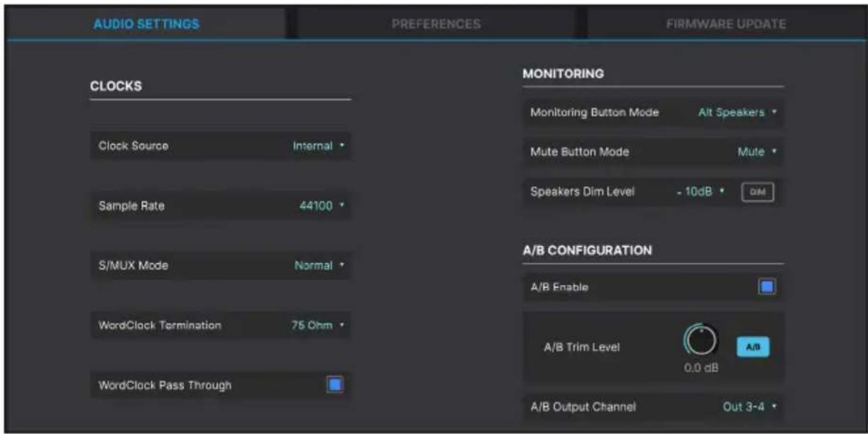Click the Monitoring Button Mode label
868x434 pixels.
coord(595,113)
